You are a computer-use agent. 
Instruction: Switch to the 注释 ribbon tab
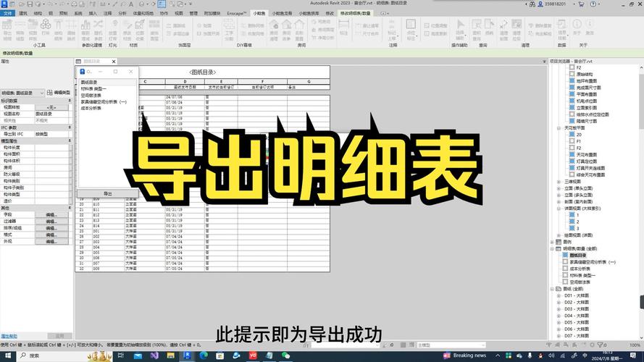tap(108, 13)
